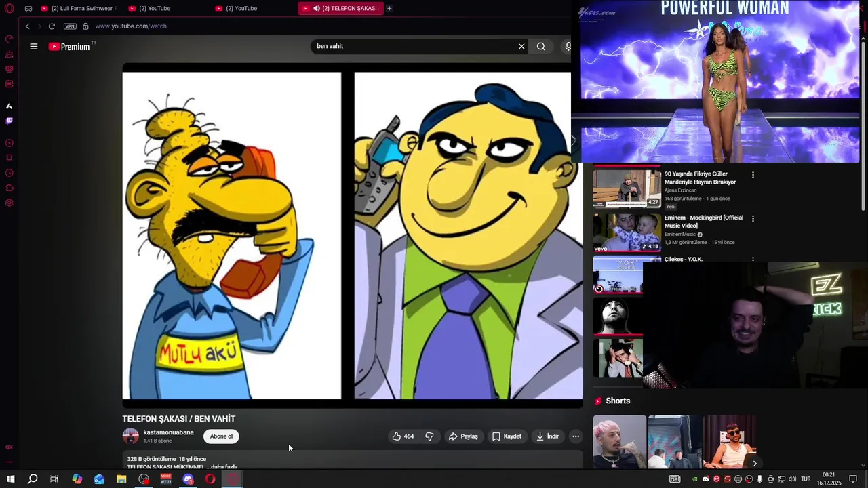Open volume control in system tray

[793, 479]
